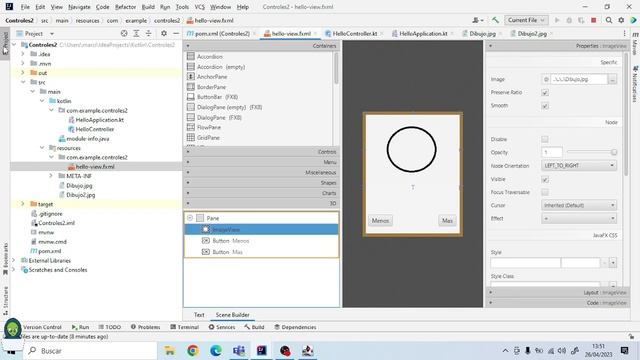Viewport: 640px width, 360px height.
Task: Click the FlowPane container icon
Action: coord(191,127)
